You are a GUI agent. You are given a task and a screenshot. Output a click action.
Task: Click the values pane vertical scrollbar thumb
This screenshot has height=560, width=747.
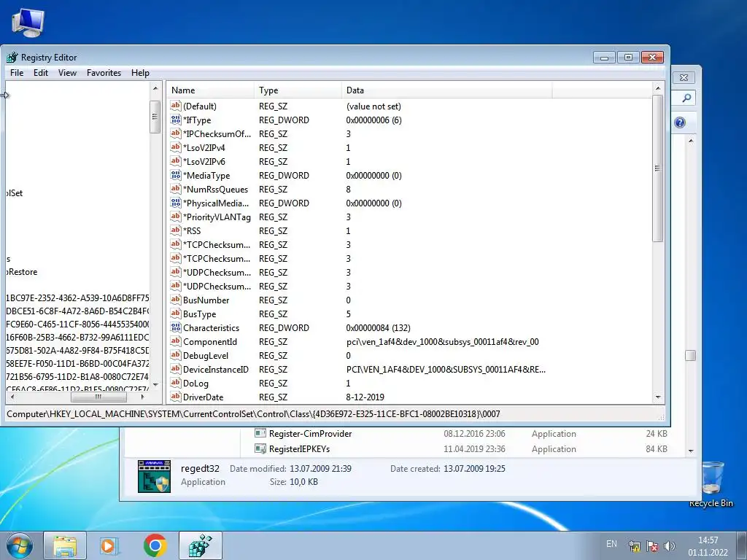click(658, 168)
